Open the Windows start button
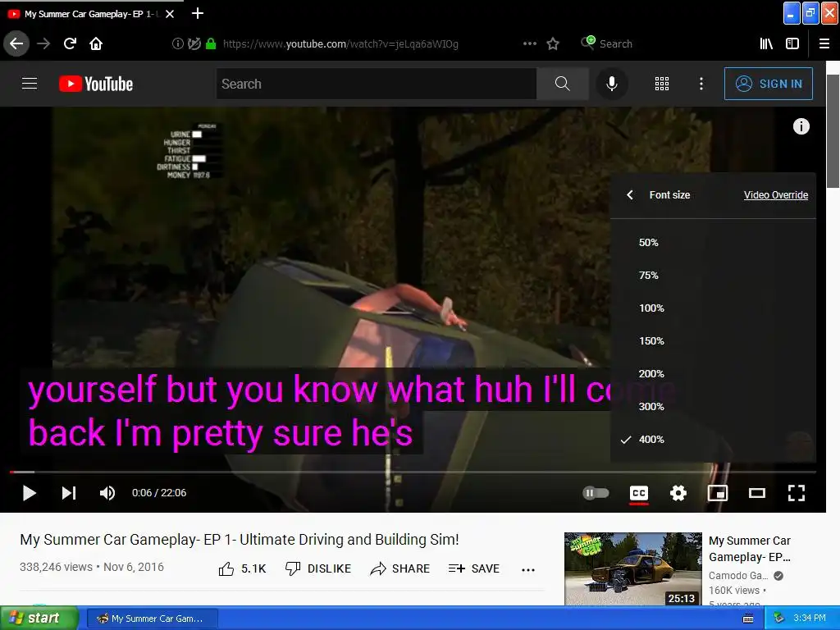This screenshot has width=840, height=630. coord(38,619)
